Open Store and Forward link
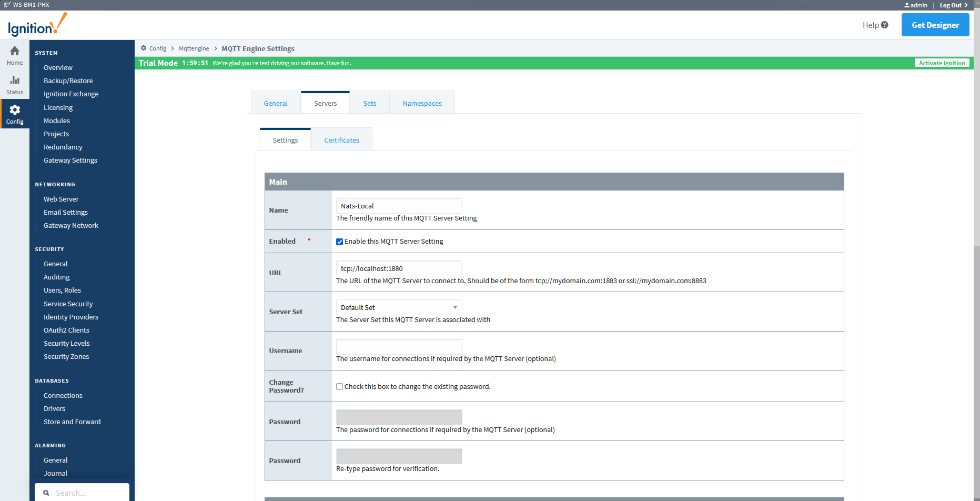 [72, 422]
